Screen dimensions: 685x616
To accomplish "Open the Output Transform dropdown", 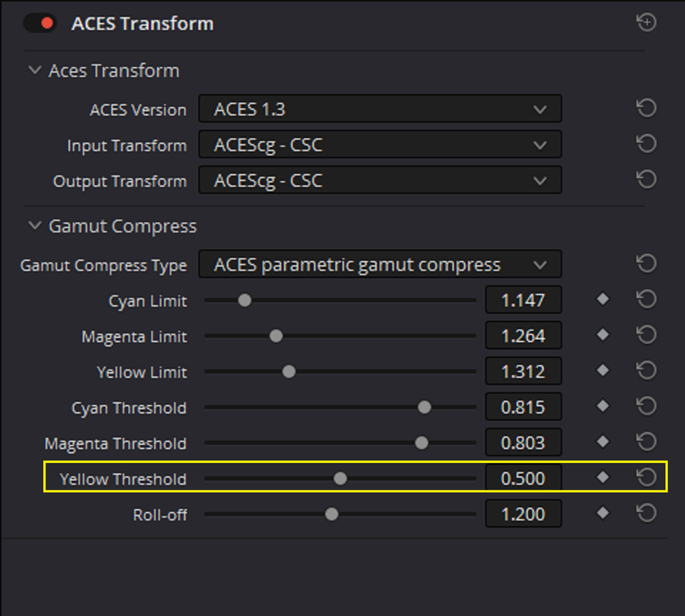I will click(x=380, y=180).
